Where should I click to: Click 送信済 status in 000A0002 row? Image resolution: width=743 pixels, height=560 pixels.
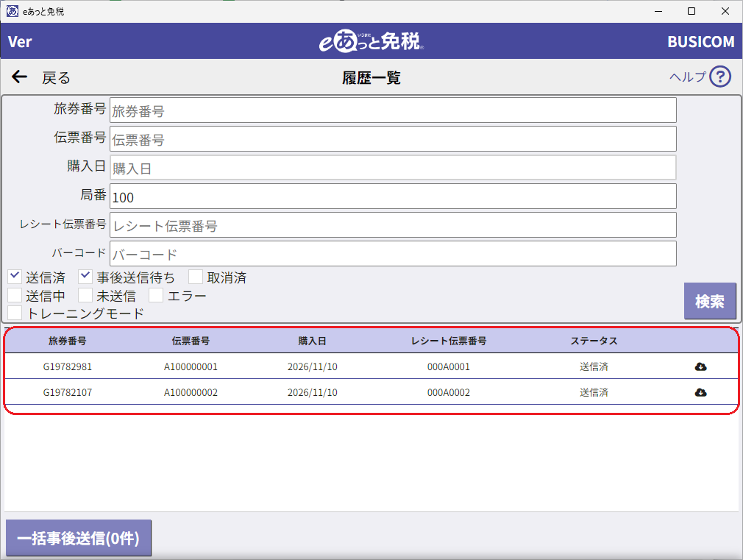(x=594, y=393)
